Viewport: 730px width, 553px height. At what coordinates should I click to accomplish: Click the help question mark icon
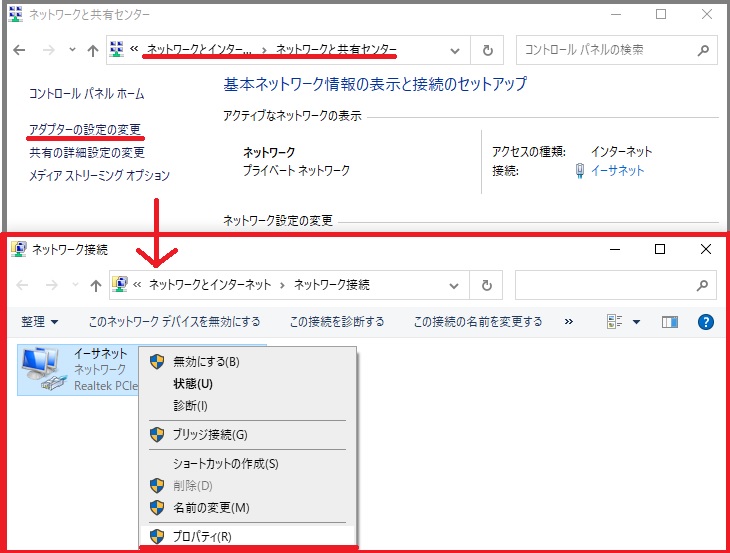(x=705, y=322)
